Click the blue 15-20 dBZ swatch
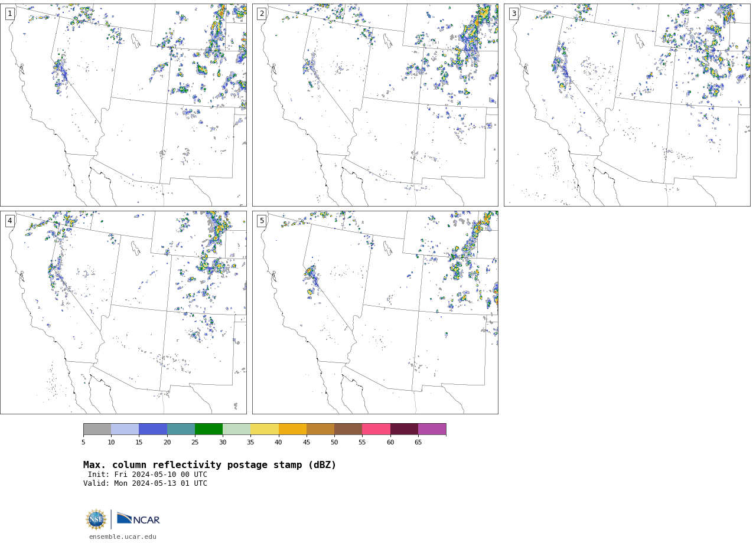Screen dimensions: 756x543 153,429
